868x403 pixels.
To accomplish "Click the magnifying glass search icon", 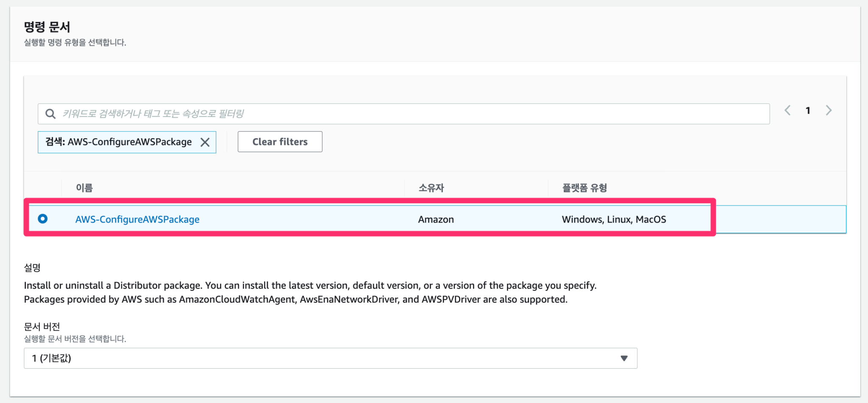I will [x=50, y=113].
